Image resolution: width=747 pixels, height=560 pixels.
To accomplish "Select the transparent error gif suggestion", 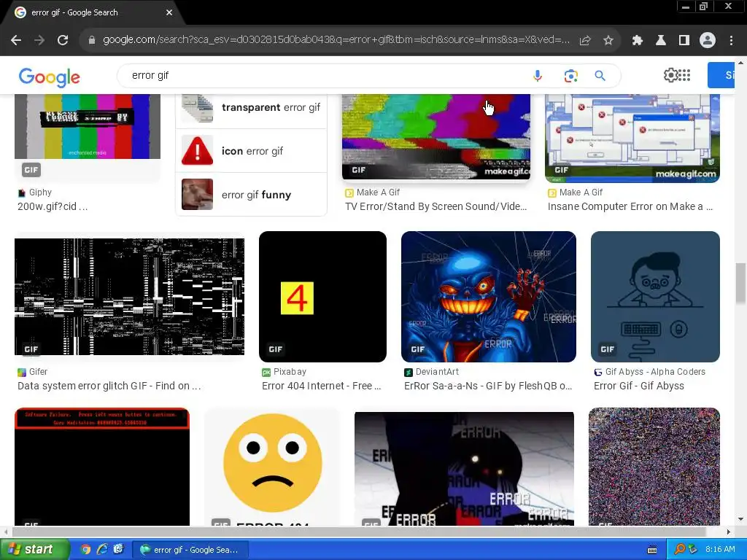I will (x=252, y=108).
